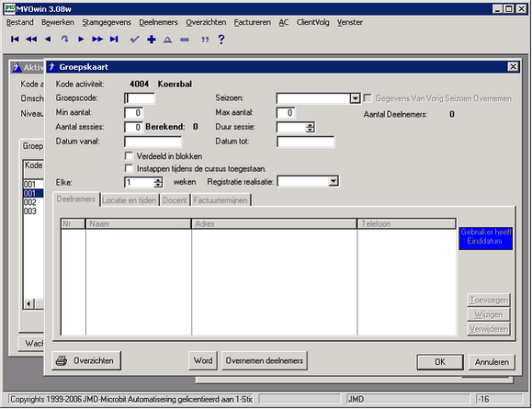532x409 pixels.
Task: Click the checkmark save toolbar icon
Action: point(134,40)
